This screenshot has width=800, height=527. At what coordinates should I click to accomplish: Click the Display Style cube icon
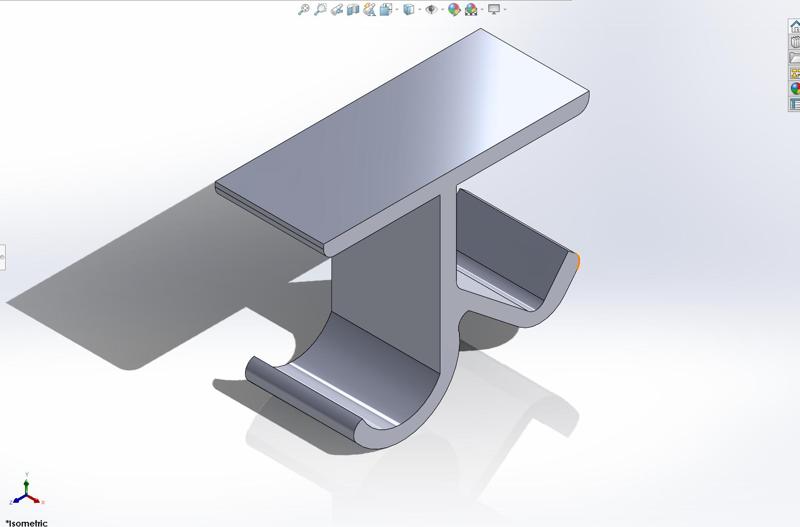(x=409, y=9)
